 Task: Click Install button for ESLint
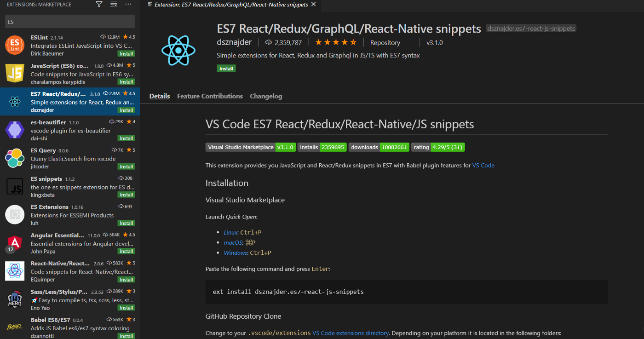pos(126,54)
